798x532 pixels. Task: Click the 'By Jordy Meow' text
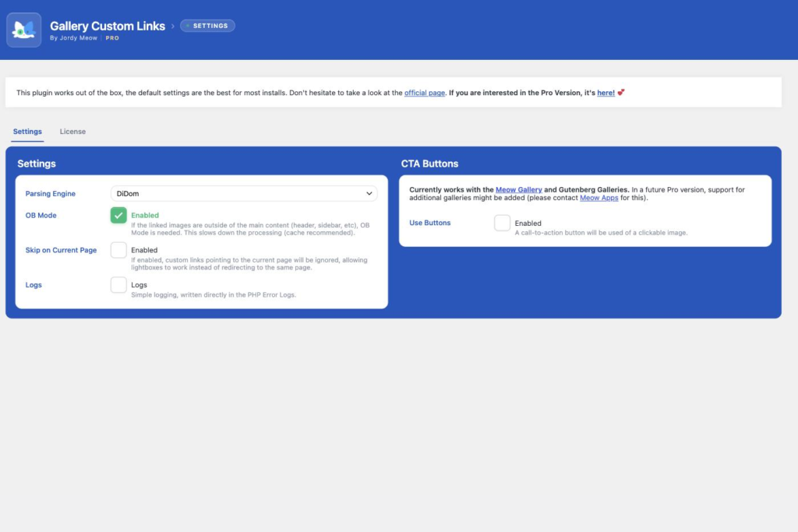tap(73, 38)
